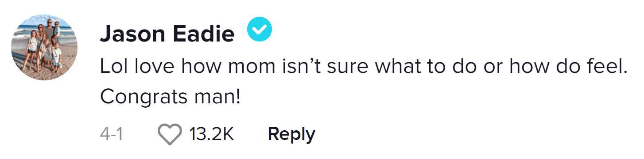Reply to Jason Eadie's comment

(x=291, y=134)
